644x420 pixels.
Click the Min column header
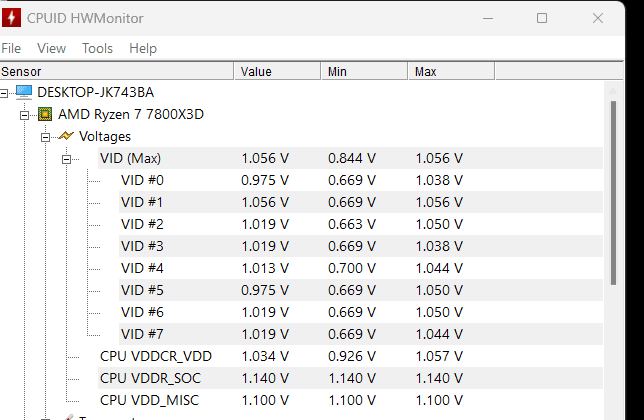(x=364, y=71)
